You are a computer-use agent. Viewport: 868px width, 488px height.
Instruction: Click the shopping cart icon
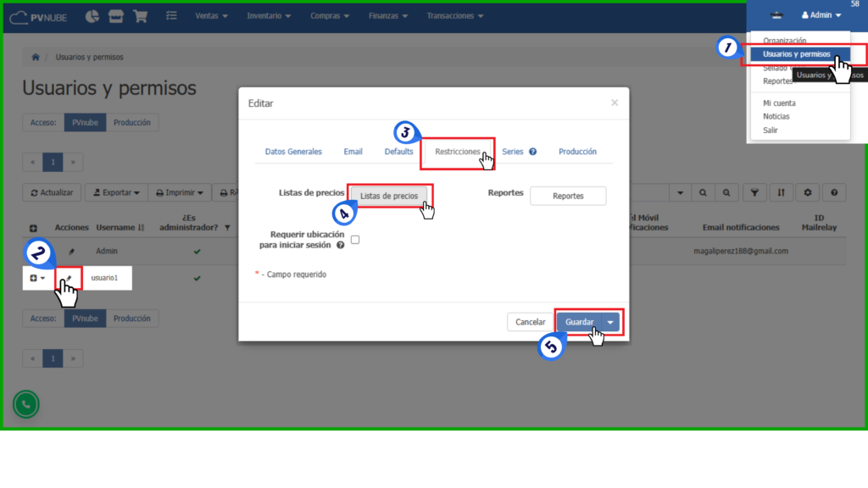(141, 16)
